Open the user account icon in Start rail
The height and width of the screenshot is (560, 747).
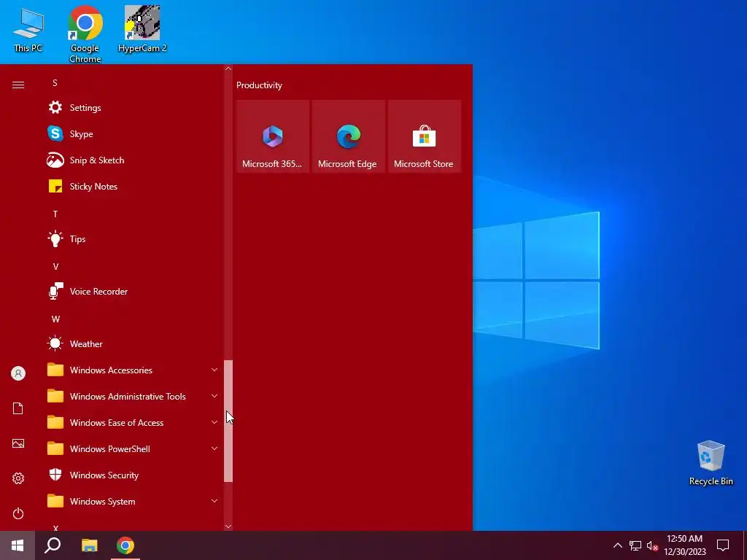tap(18, 373)
